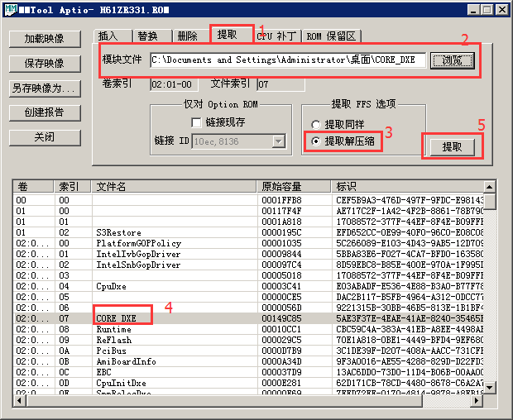Click the 关闭 (Close) button
This screenshot has height=420, width=513.
coord(45,137)
